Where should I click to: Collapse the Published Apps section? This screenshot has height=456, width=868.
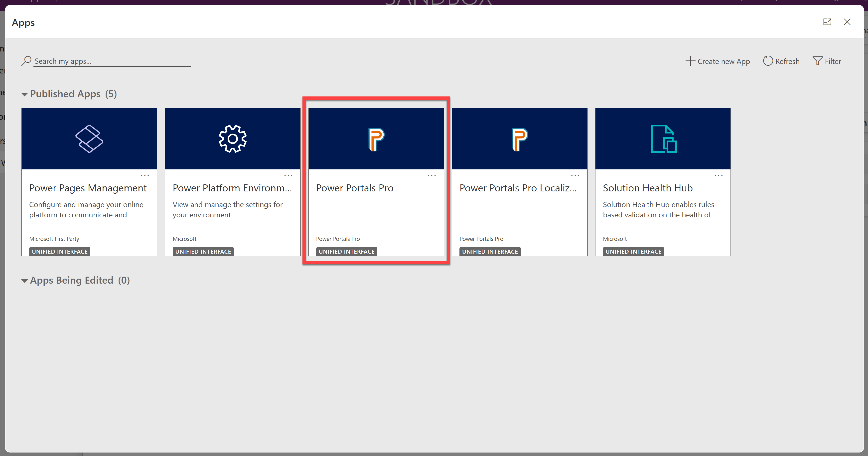[x=24, y=94]
